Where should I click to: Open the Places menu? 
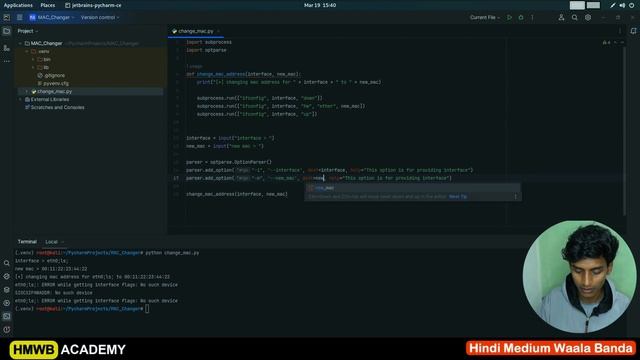pyautogui.click(x=48, y=5)
